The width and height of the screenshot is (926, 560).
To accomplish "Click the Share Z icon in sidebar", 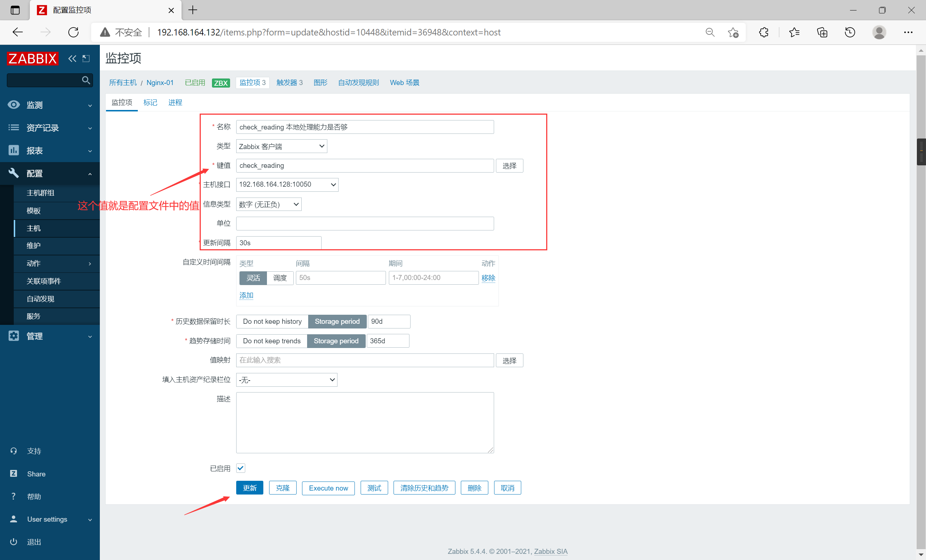I will (13, 474).
